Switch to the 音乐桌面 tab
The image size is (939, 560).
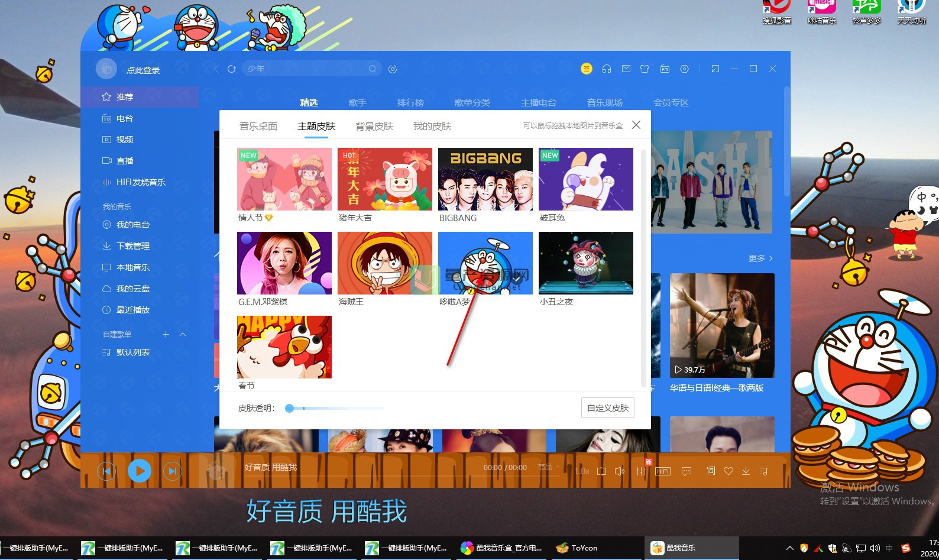click(x=258, y=126)
